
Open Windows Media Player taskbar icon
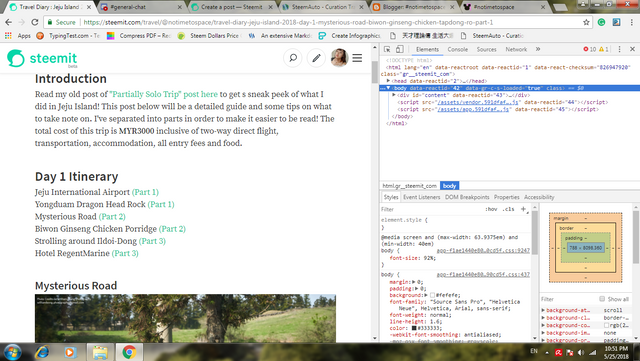click(70, 352)
